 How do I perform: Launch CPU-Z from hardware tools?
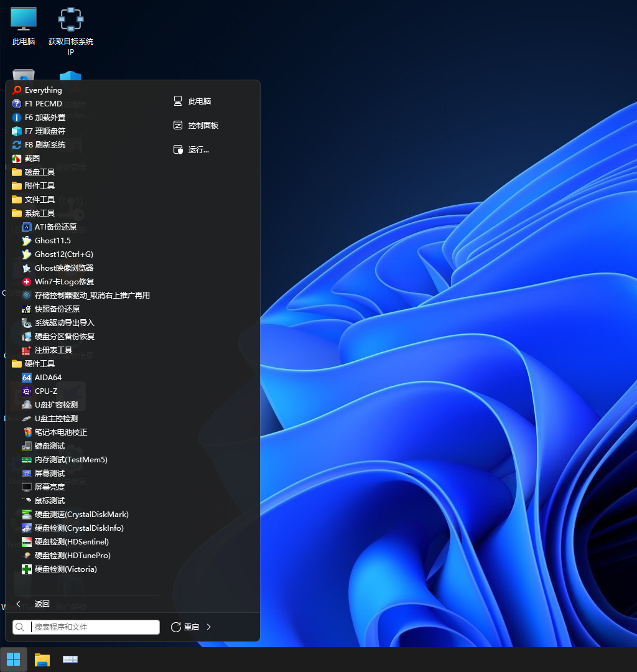(x=45, y=391)
